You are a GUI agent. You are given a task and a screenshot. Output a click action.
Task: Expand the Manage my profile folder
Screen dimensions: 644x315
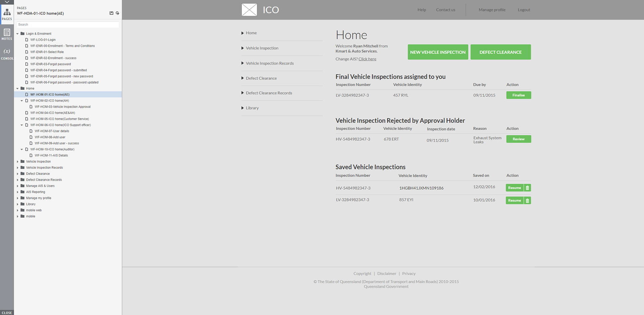[x=17, y=198]
